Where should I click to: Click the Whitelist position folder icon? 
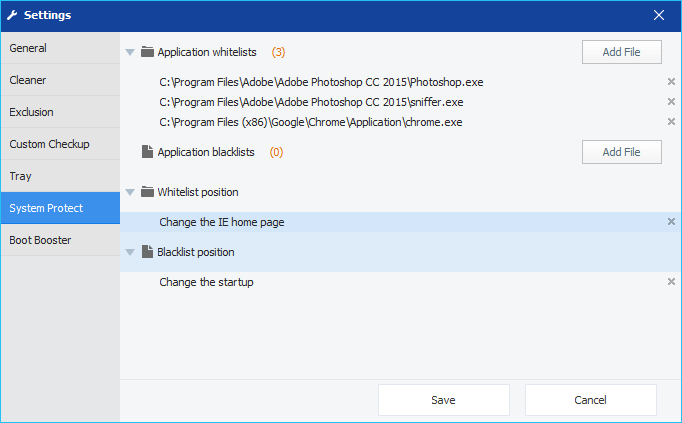[147, 192]
